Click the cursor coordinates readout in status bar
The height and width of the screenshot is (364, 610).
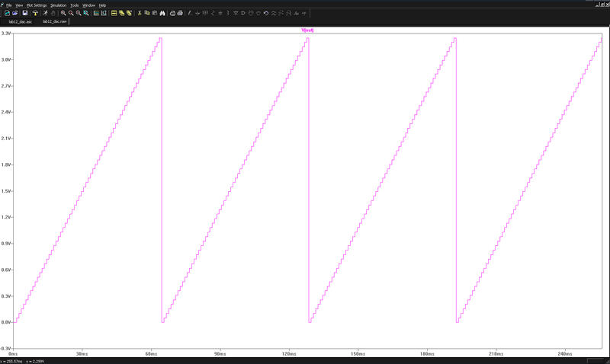point(22,361)
